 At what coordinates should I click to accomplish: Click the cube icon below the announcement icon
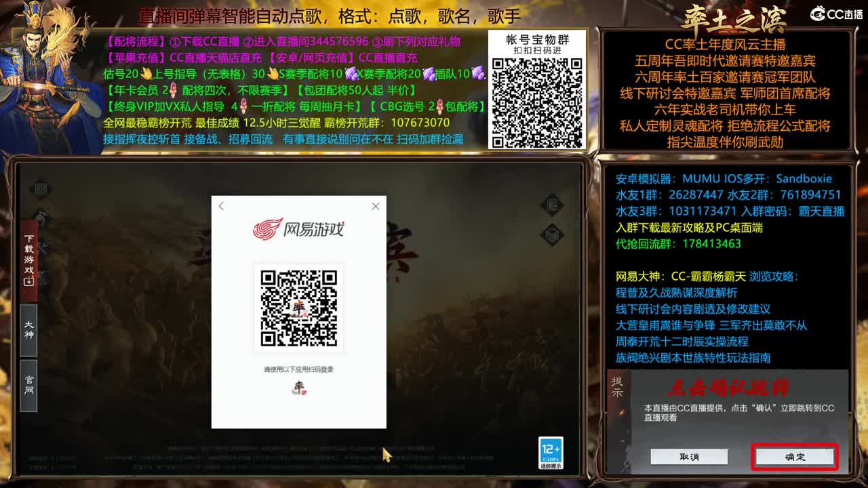coord(552,235)
